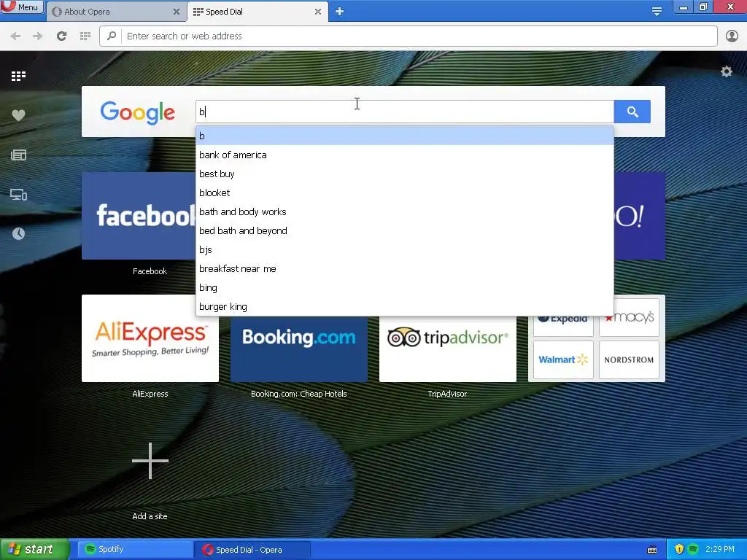The image size is (747, 560).
Task: Choose 'bjs' suggestion
Action: [x=404, y=250]
